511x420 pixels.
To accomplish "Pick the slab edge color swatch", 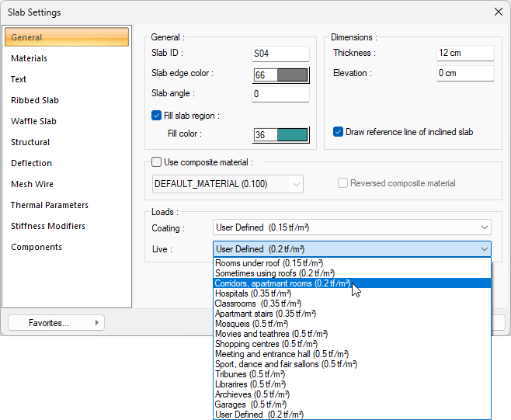I will coord(292,75).
